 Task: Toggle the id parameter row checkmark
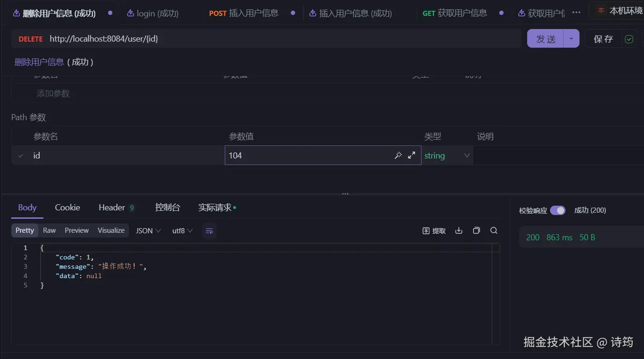(21, 156)
